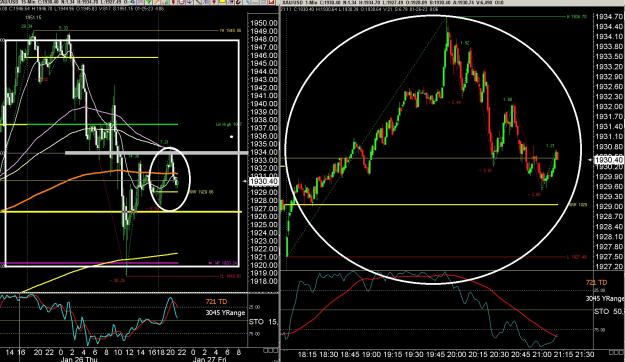The width and height of the screenshot is (625, 362).
Task: Click 1920.00 on the left chart's price axis
Action: pyautogui.click(x=264, y=265)
